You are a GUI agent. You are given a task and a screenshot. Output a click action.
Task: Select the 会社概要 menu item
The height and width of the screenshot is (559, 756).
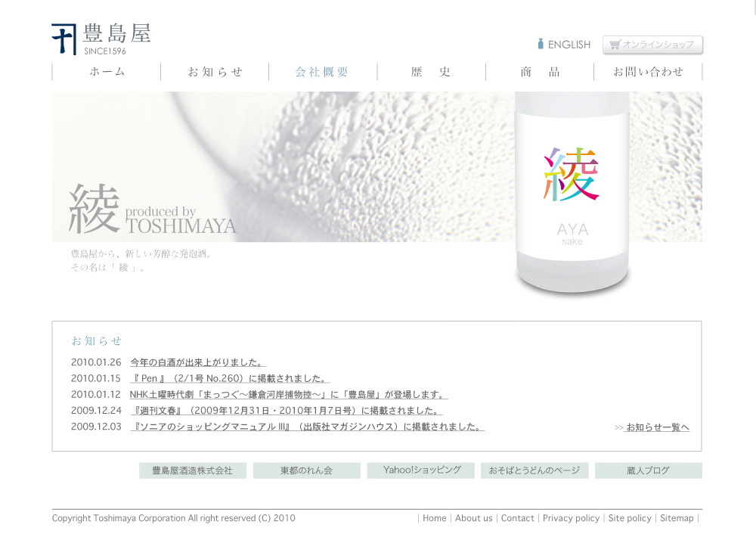pyautogui.click(x=321, y=72)
